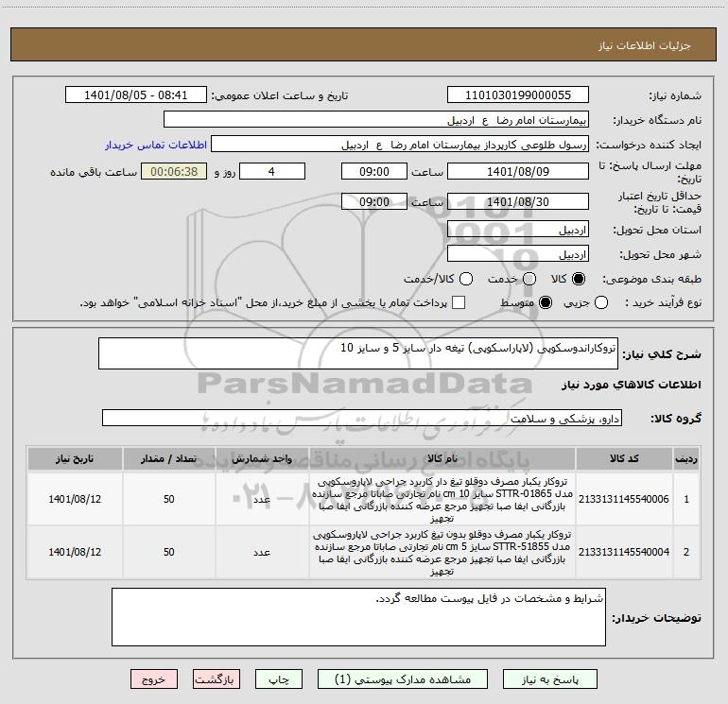Click price validity date 1401/08/30
Screen dimensions: 728x704
(518, 201)
